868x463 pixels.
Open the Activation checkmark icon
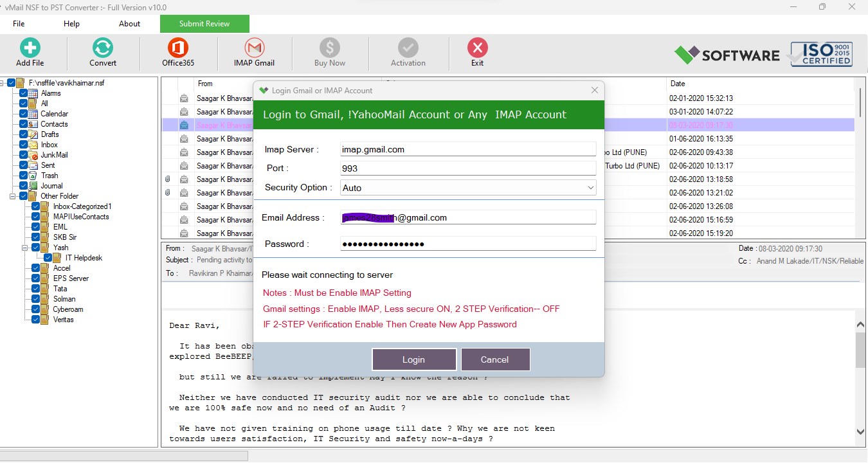408,48
